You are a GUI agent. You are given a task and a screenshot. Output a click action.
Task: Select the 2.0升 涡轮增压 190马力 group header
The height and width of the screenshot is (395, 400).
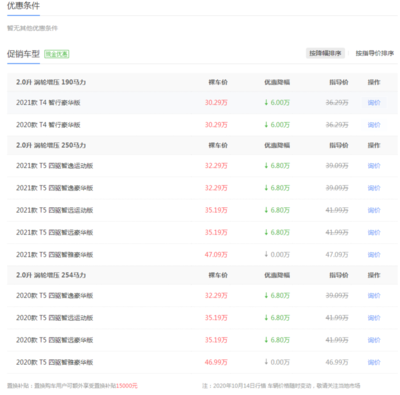point(51,82)
